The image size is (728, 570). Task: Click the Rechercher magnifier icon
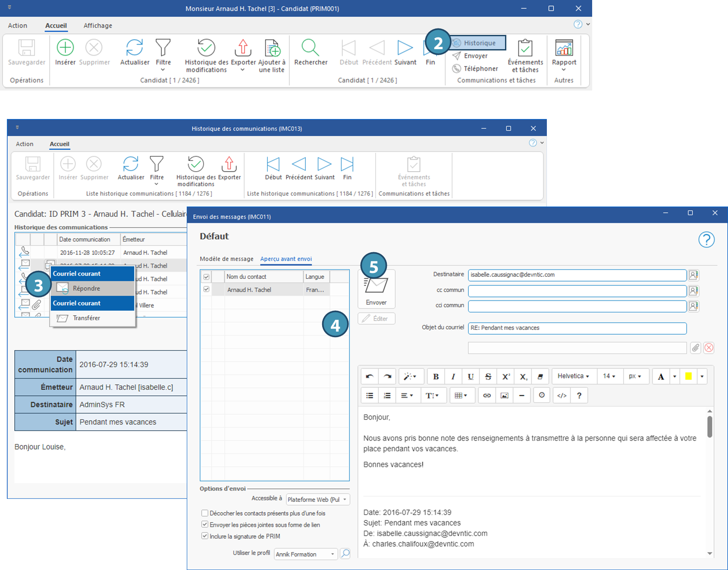pyautogui.click(x=310, y=48)
